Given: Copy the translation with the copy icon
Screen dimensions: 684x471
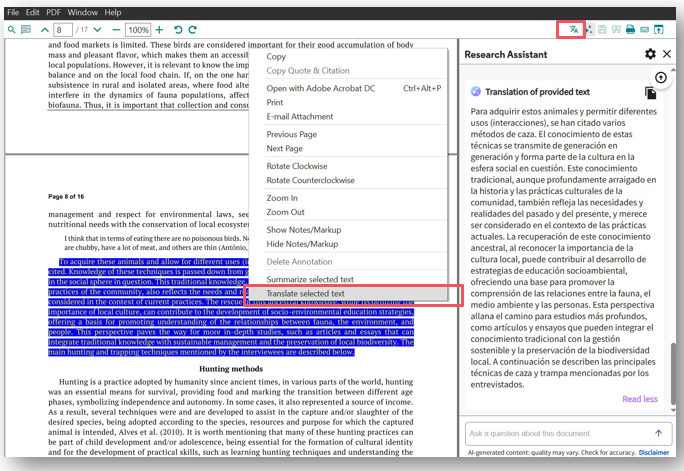Looking at the screenshot, I should [650, 93].
